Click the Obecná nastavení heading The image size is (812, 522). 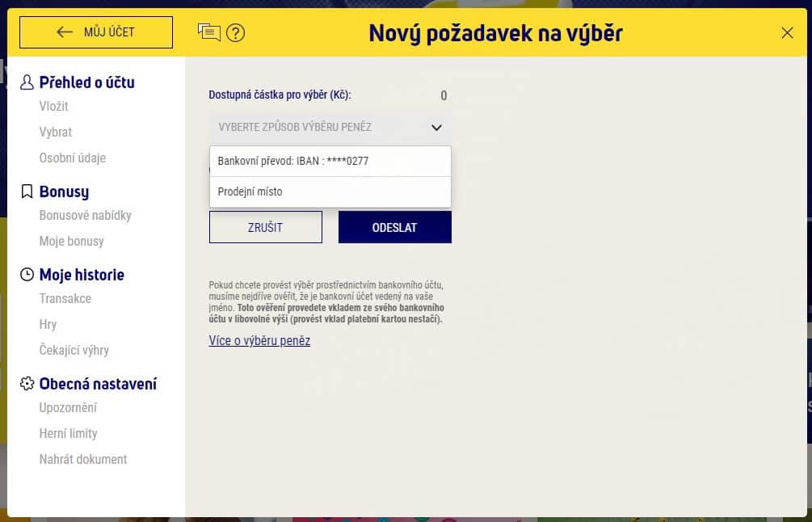point(98,384)
